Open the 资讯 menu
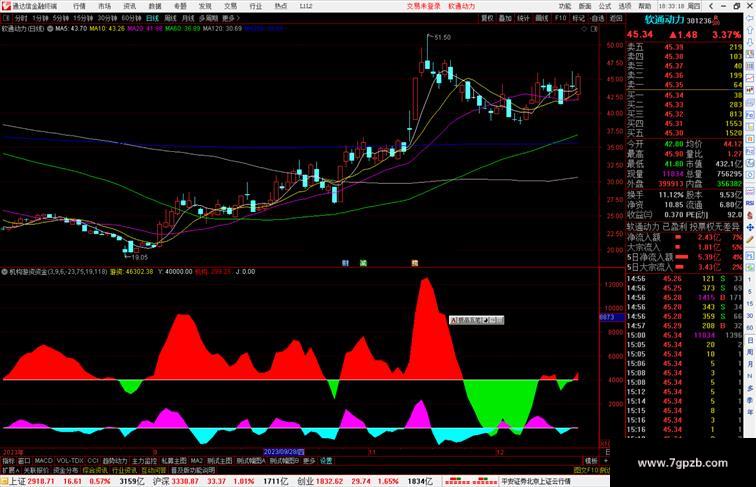Screen dimensions: 756x487 click(129, 6)
